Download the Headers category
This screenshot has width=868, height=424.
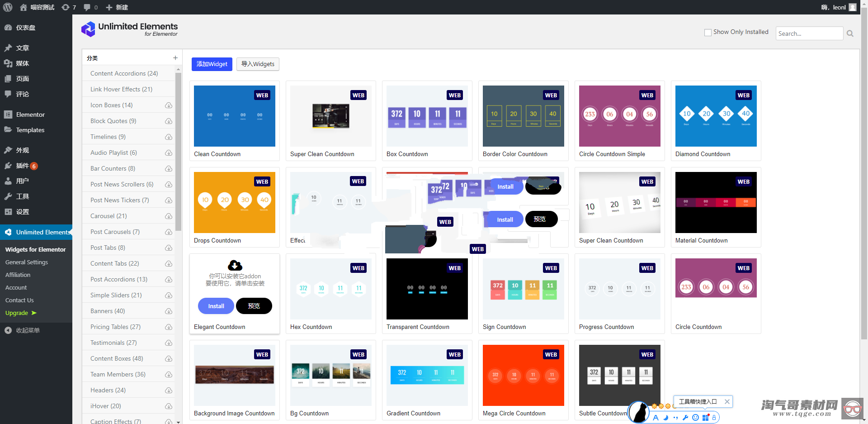[x=169, y=390]
